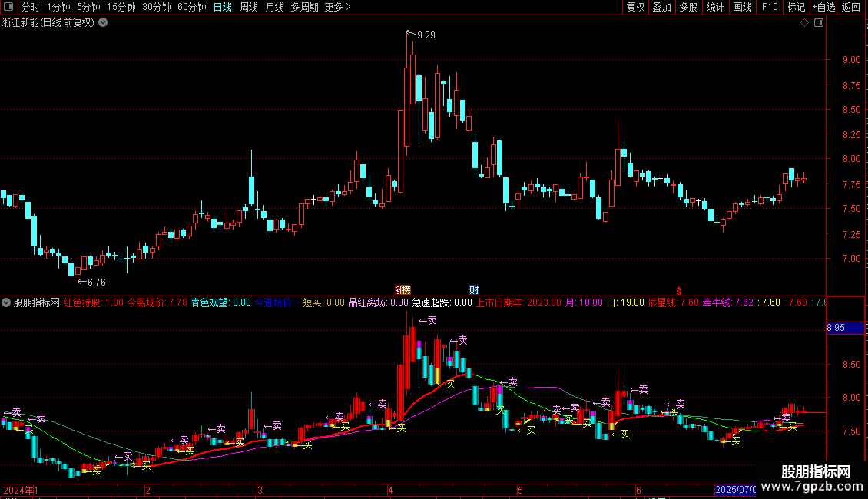Click the 股朋指标网 indicator name
The width and height of the screenshot is (868, 499).
click(x=37, y=302)
